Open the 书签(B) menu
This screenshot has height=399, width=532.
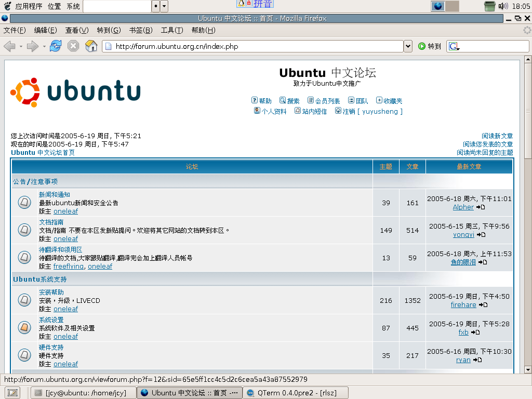tap(141, 30)
